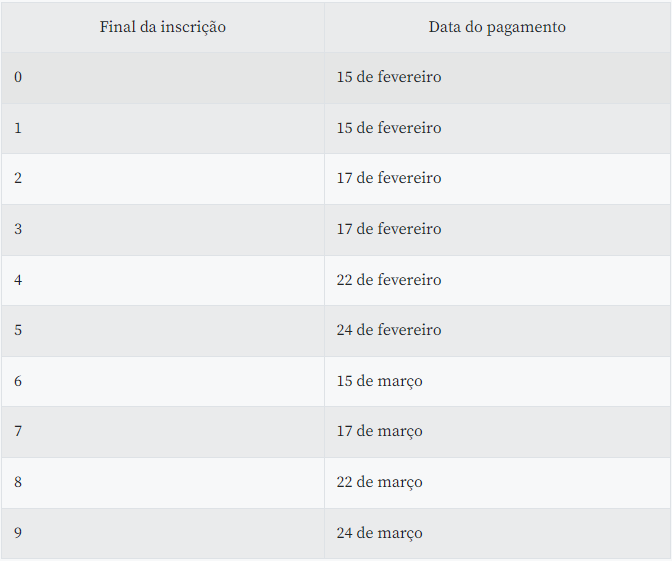This screenshot has width=672, height=561.
Task: Click the '22 de fevereiro' date cell
Action: [498, 280]
